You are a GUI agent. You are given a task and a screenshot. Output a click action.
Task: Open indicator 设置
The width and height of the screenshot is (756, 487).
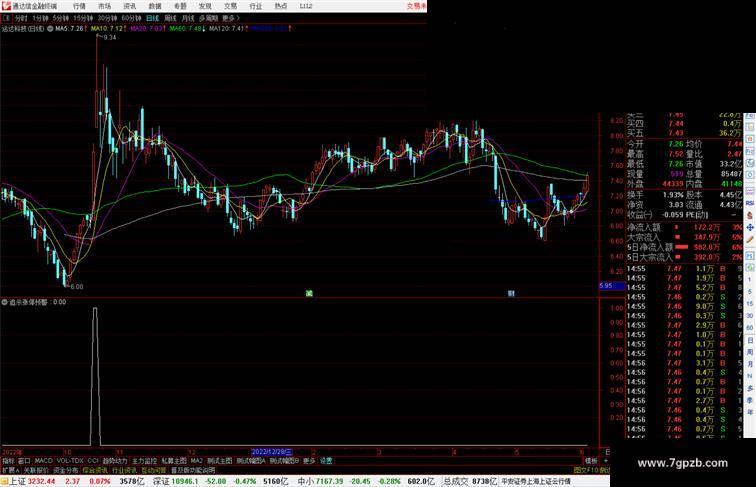pyautogui.click(x=326, y=461)
